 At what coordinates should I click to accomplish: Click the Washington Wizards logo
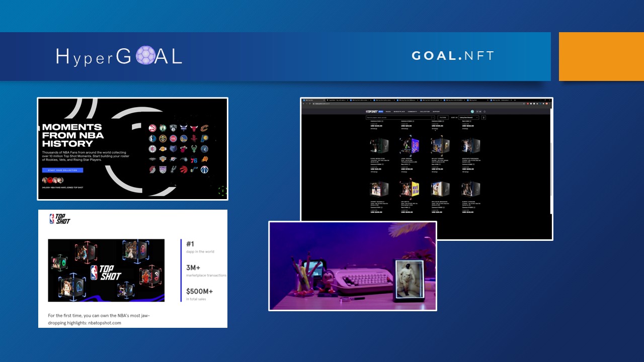[204, 170]
